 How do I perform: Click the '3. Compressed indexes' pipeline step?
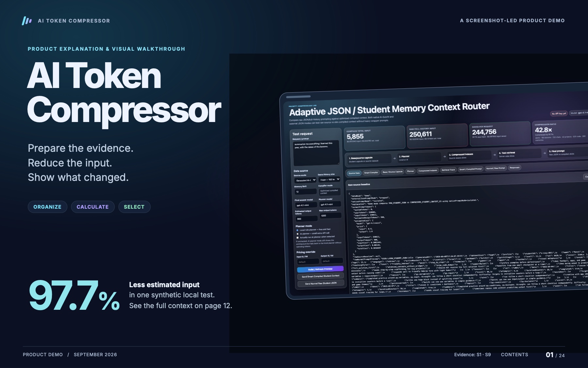(x=469, y=156)
